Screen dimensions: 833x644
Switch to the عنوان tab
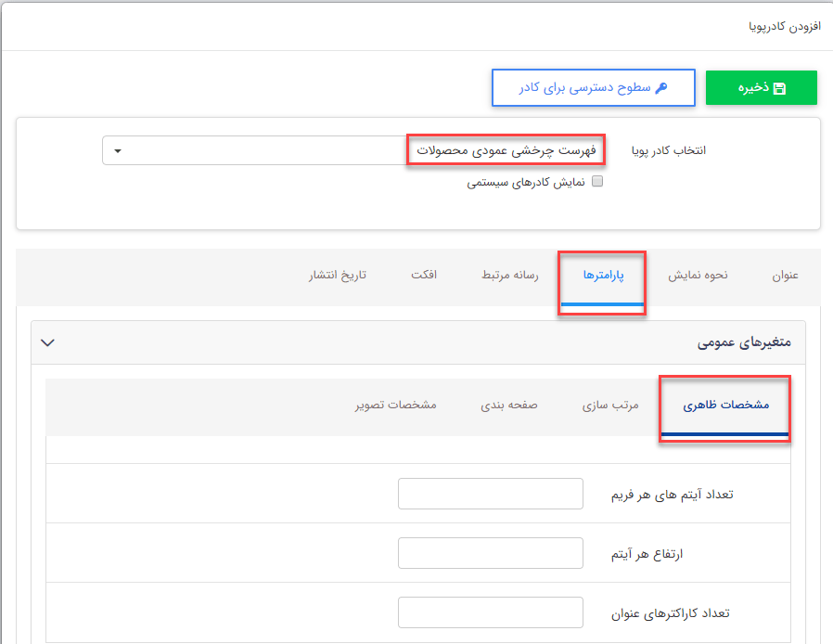click(x=785, y=275)
